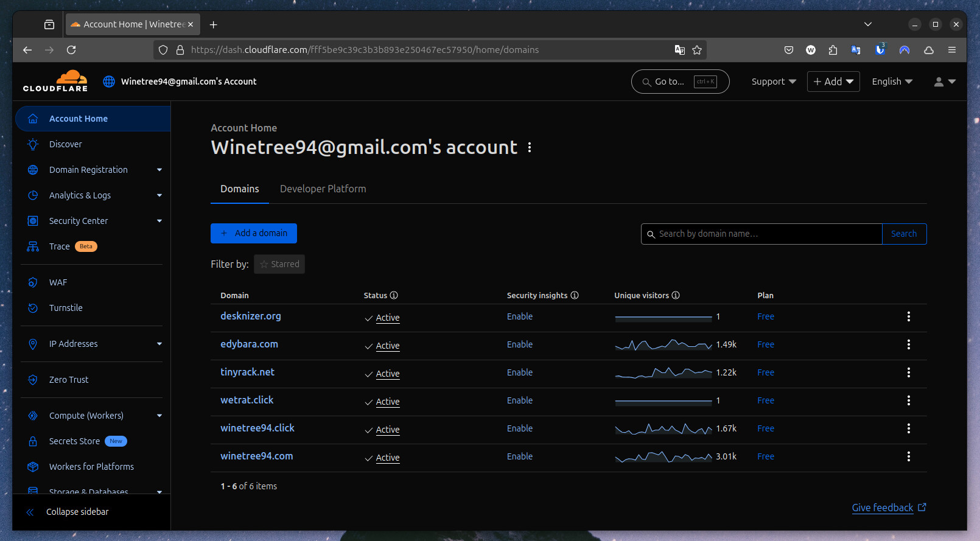
Task: Open Go to quick search
Action: [x=681, y=82]
